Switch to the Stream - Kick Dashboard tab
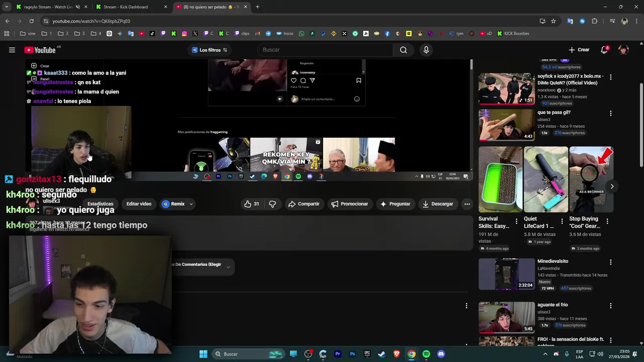Image resolution: width=644 pixels, height=362 pixels. click(132, 7)
